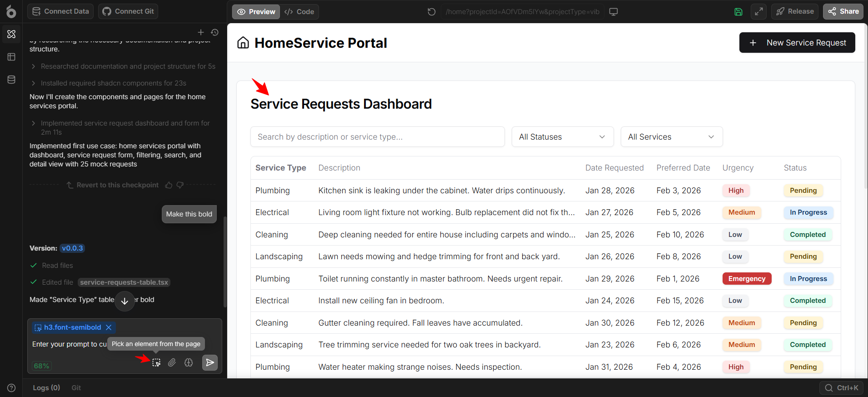Click In Progress badge on Electrical light fixture row
Screen dimensions: 868x397
[x=808, y=212]
